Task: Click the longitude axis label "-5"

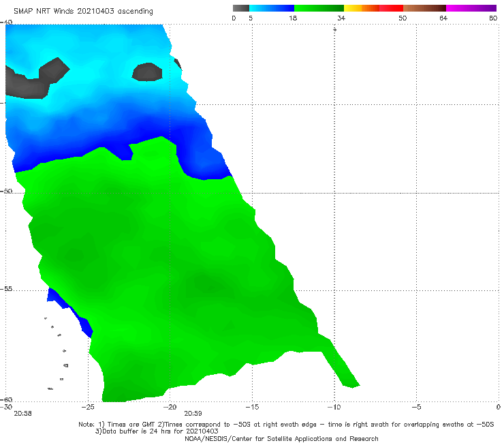Action: 417,407
